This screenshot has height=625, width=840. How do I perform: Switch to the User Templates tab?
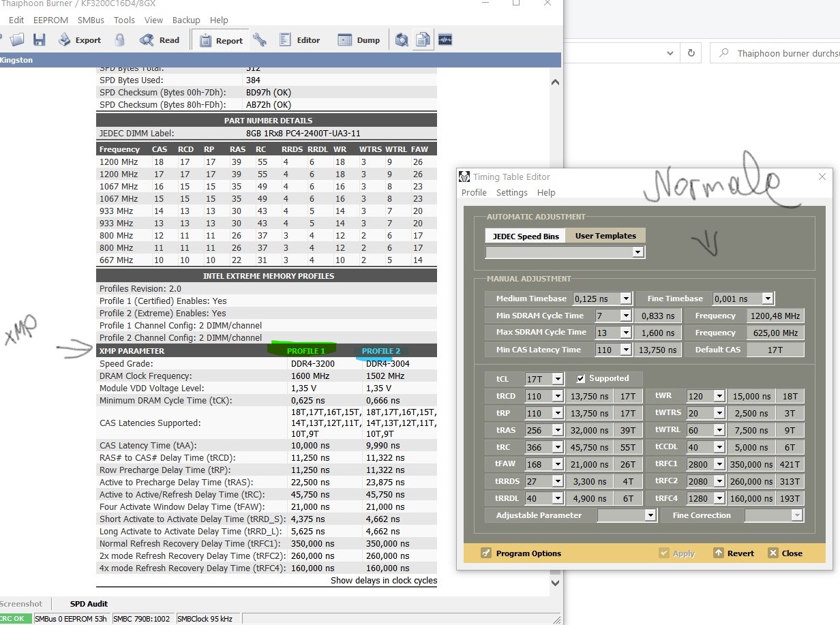pyautogui.click(x=605, y=236)
